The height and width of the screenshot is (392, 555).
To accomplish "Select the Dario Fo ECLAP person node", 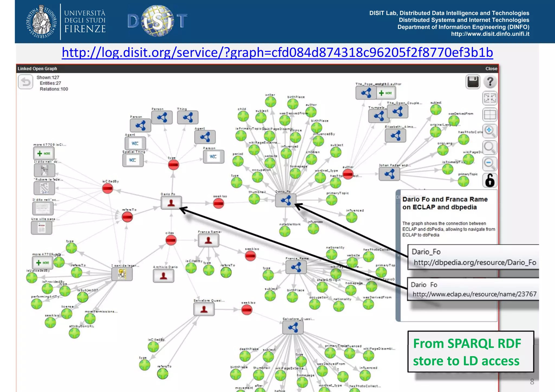I will pos(171,203).
